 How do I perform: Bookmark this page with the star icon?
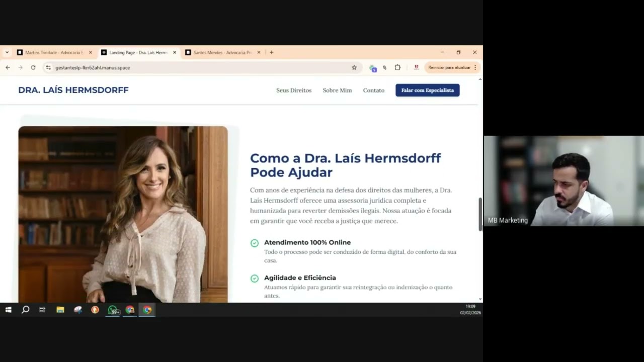tap(354, 67)
